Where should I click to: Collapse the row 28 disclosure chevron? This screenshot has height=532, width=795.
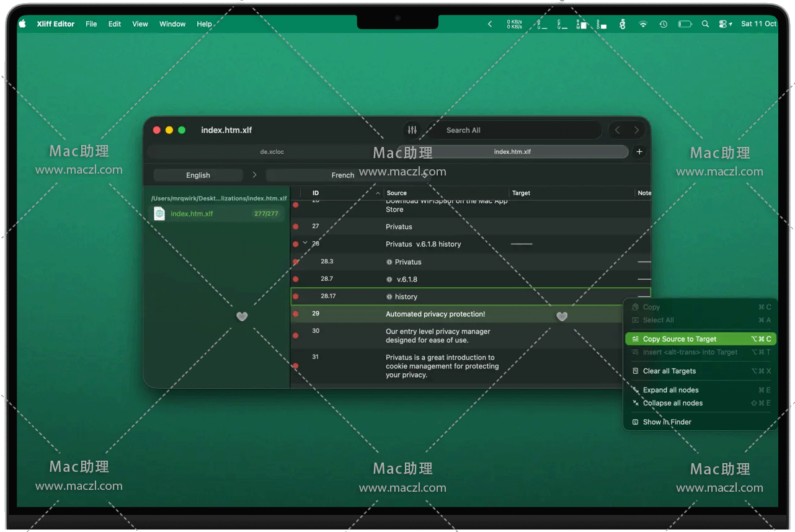[x=304, y=243]
